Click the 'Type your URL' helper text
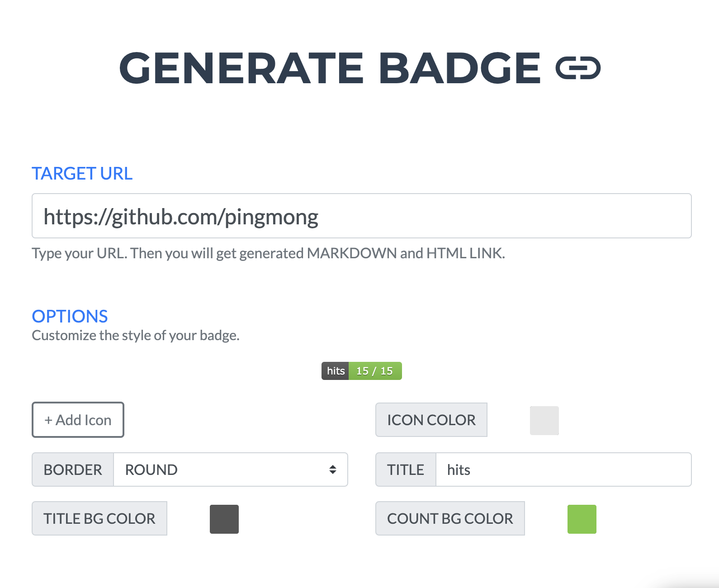Viewport: 719px width, 588px height. pyautogui.click(x=268, y=253)
